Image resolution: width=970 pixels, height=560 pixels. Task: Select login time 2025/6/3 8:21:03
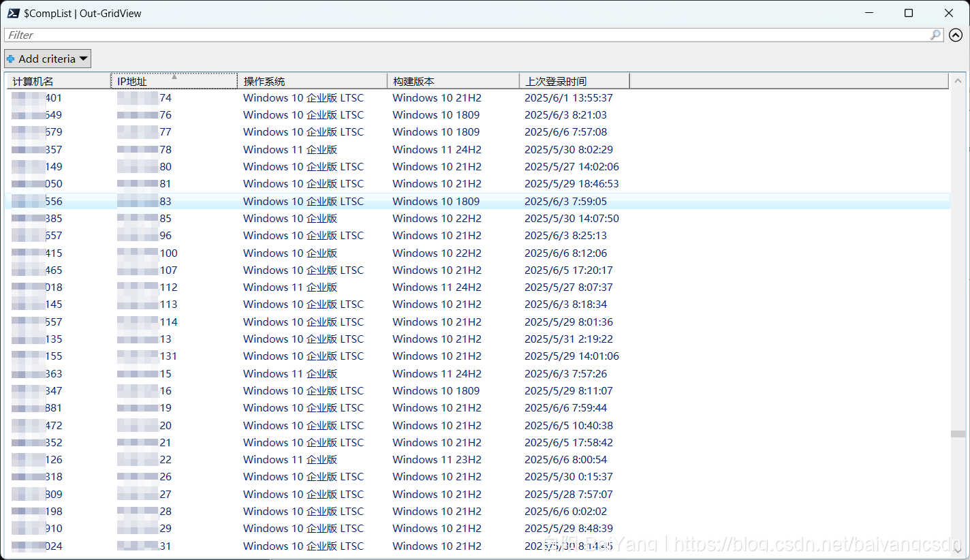click(565, 114)
